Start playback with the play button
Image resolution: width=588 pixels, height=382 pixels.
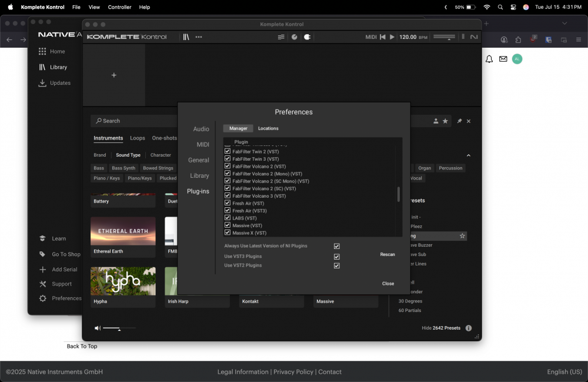392,36
